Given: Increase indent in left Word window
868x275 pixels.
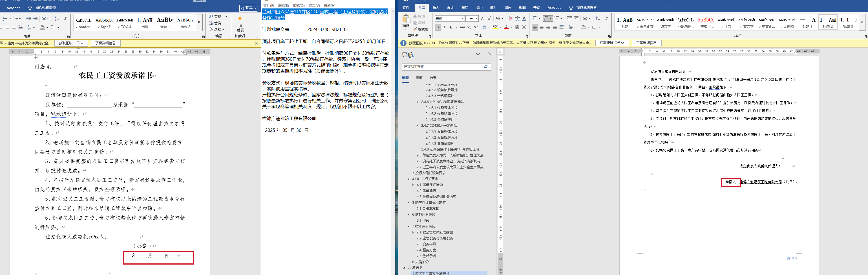Looking at the screenshot, I should coord(35,19).
